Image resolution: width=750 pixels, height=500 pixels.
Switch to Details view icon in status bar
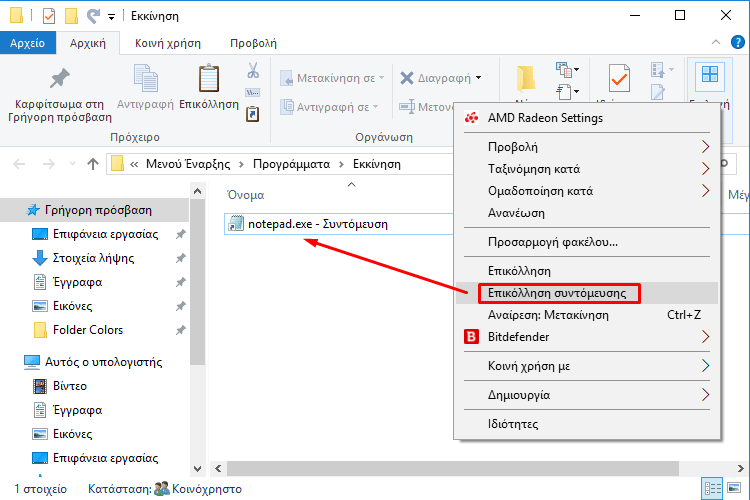coord(712,489)
